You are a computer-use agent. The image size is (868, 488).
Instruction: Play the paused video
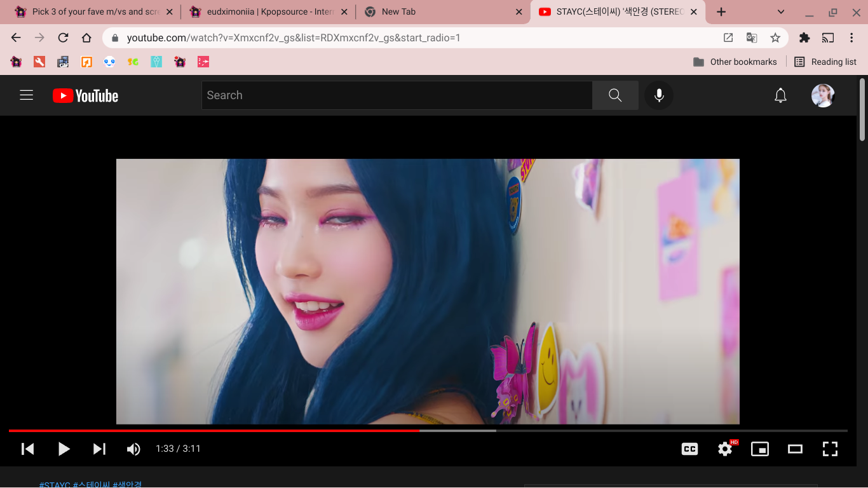click(x=64, y=449)
